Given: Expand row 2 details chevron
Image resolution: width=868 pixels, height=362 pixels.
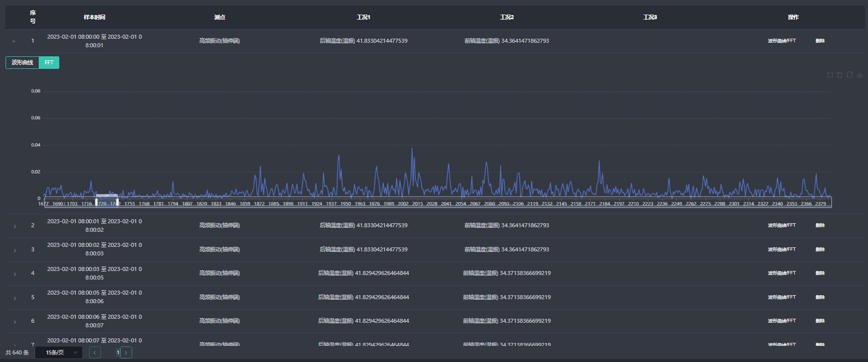Looking at the screenshot, I should (15, 226).
